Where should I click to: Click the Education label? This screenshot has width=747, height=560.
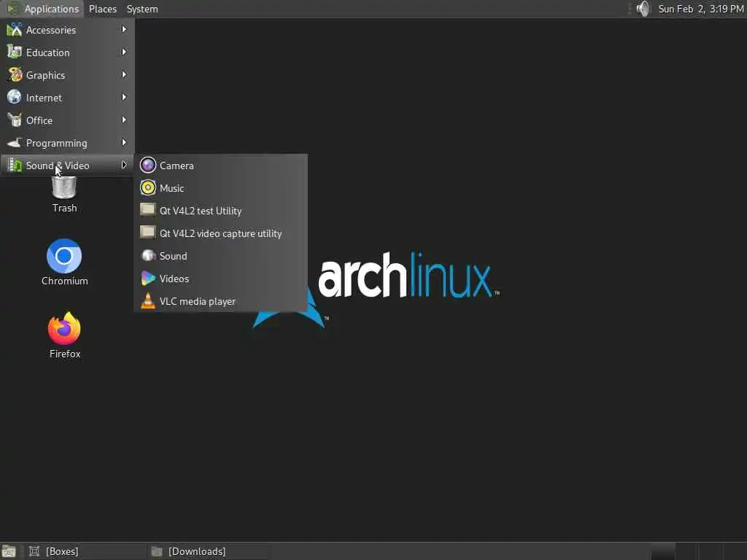(x=47, y=52)
